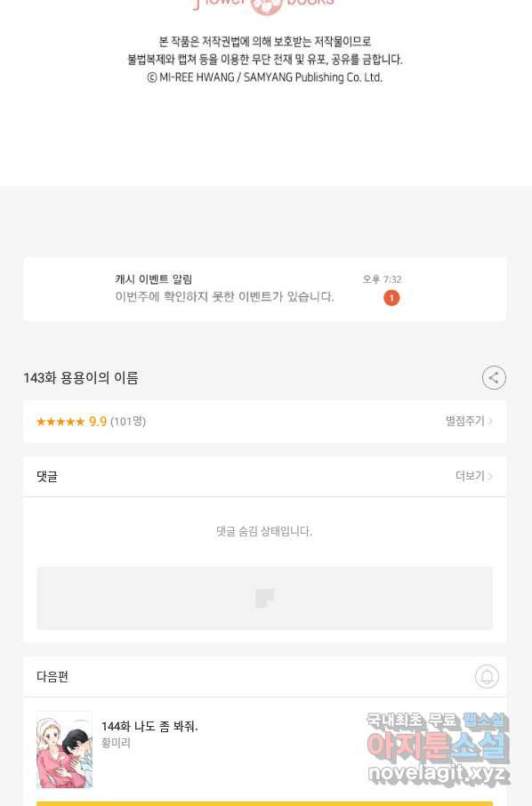
Task: Select the 144화 나도 좀 봐줘 title
Action: click(149, 726)
